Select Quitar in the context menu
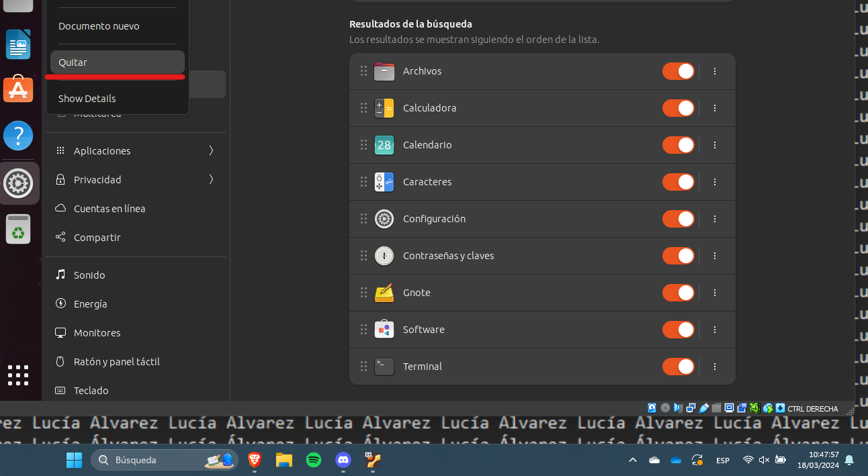The height and width of the screenshot is (476, 868). point(117,62)
